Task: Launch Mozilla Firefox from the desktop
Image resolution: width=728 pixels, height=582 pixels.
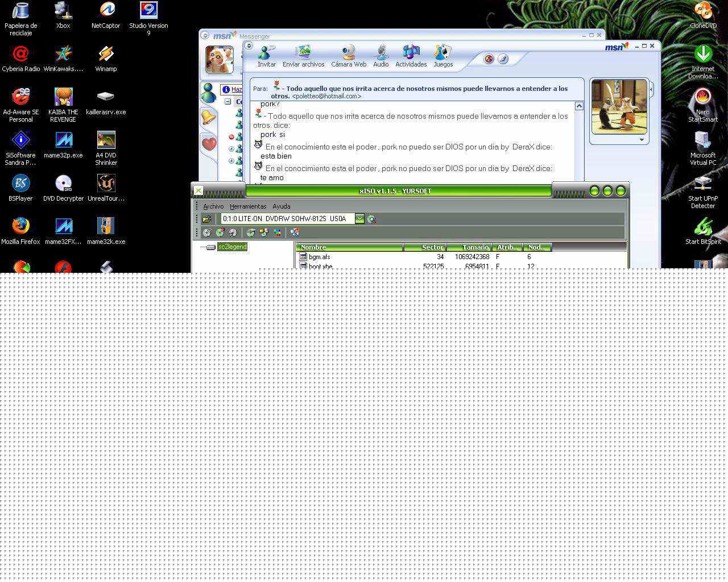Action: point(21,231)
